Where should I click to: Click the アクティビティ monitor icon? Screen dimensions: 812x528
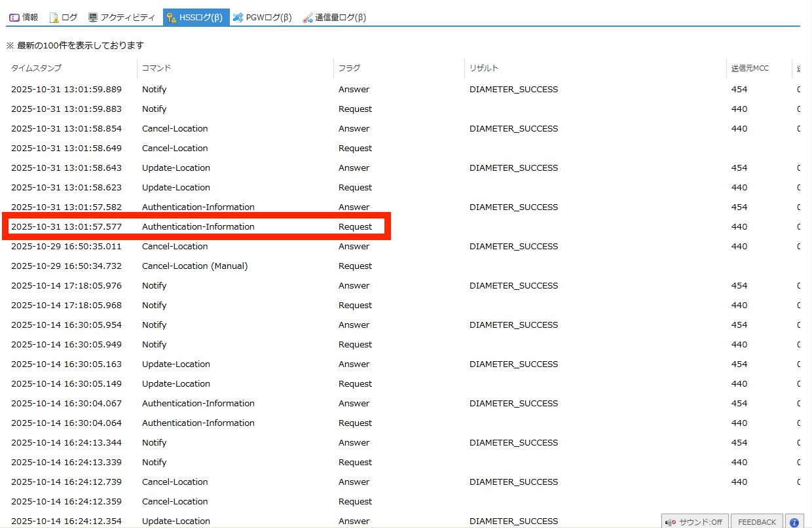click(93, 18)
